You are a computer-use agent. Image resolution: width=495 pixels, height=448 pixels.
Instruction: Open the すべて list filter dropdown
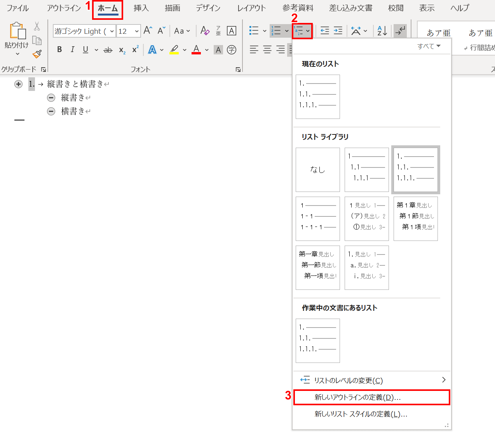429,46
